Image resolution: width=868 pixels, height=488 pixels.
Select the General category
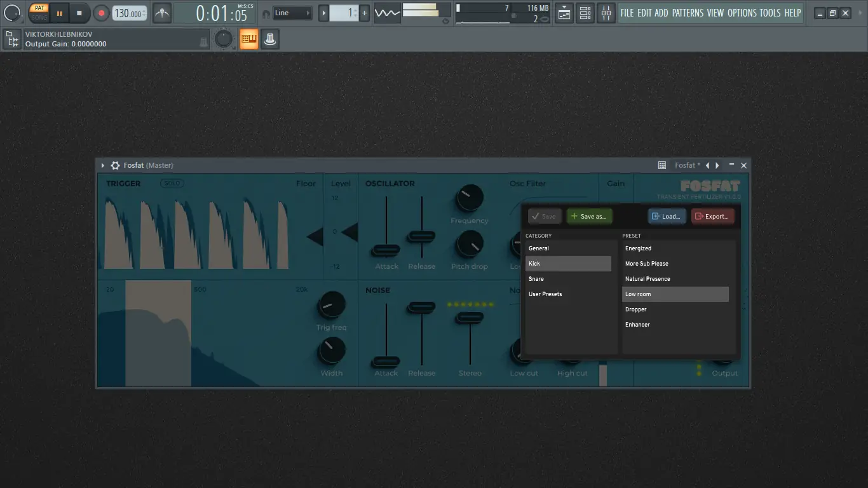pyautogui.click(x=568, y=248)
